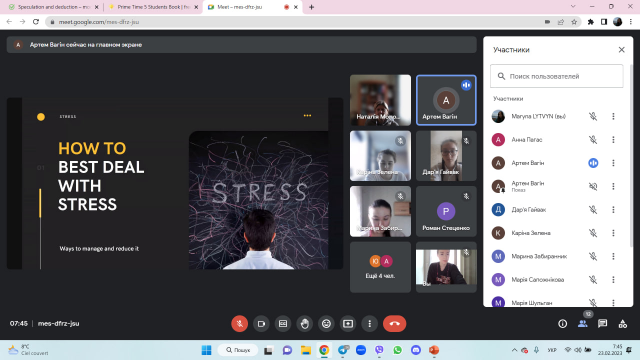Open more options for speaking Артем Вагін
This screenshot has height=360, width=640.
point(613,163)
